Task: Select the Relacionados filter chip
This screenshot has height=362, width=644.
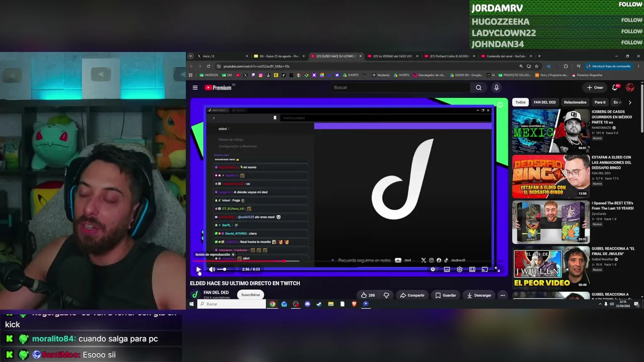Action: (x=575, y=102)
